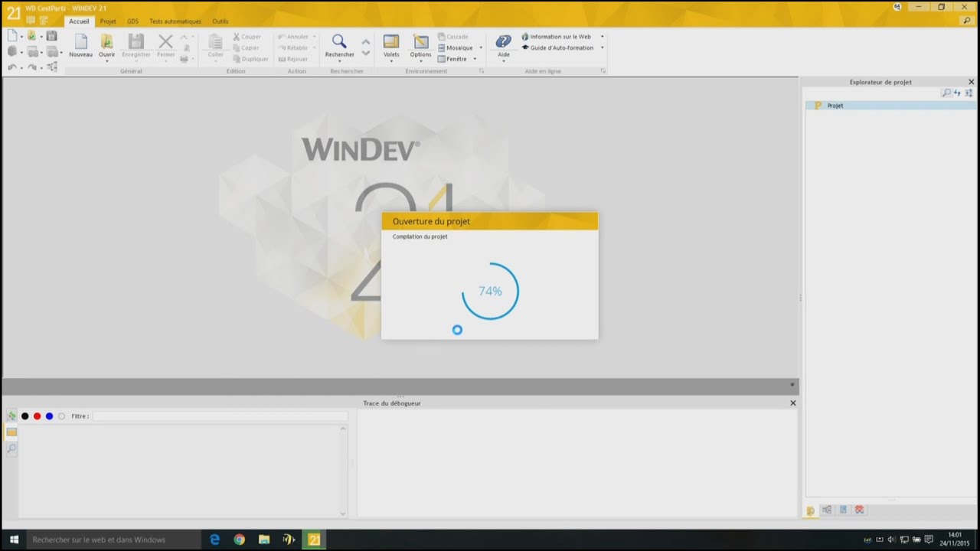Image resolution: width=980 pixels, height=551 pixels.
Task: Click the Annuler button
Action: click(x=293, y=37)
